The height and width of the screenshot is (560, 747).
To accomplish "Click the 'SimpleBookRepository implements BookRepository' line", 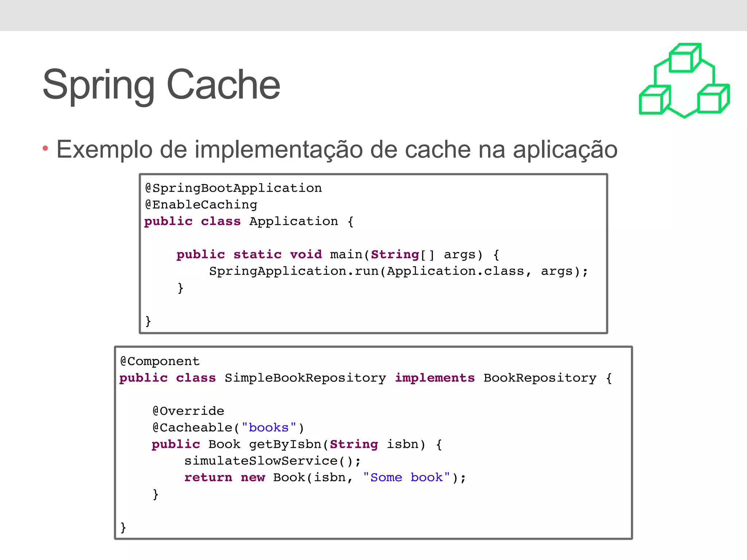I will coord(366,378).
